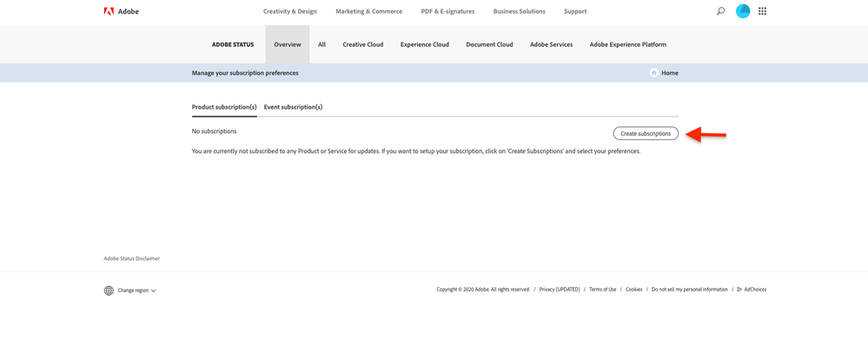Click 'Manage your subscription preferences' text
This screenshot has height=361, width=868.
(x=245, y=73)
